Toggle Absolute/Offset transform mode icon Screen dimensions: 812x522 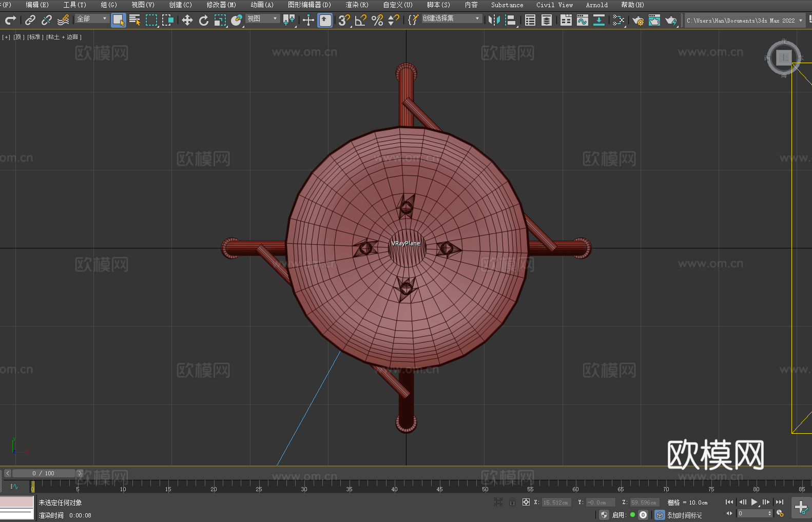pyautogui.click(x=526, y=502)
